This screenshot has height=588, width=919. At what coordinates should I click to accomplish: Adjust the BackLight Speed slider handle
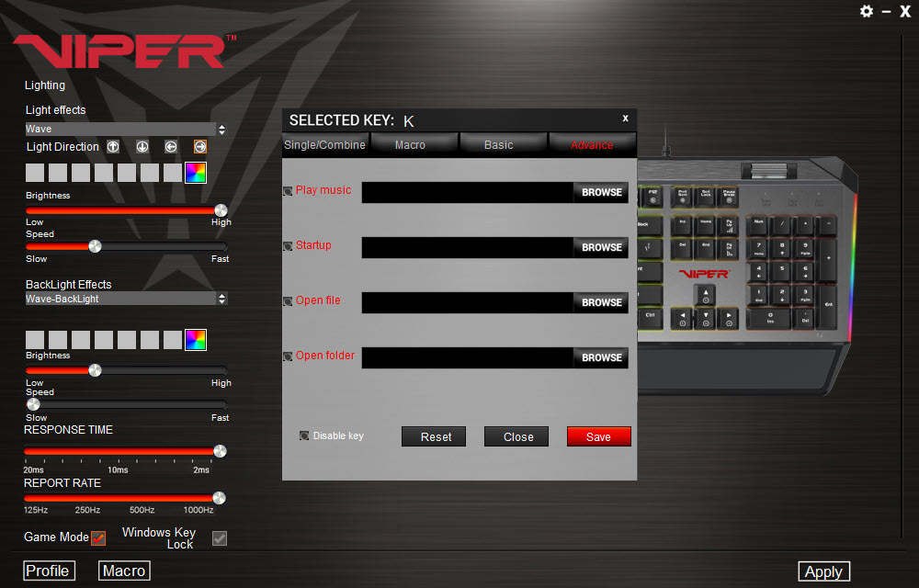click(x=33, y=404)
